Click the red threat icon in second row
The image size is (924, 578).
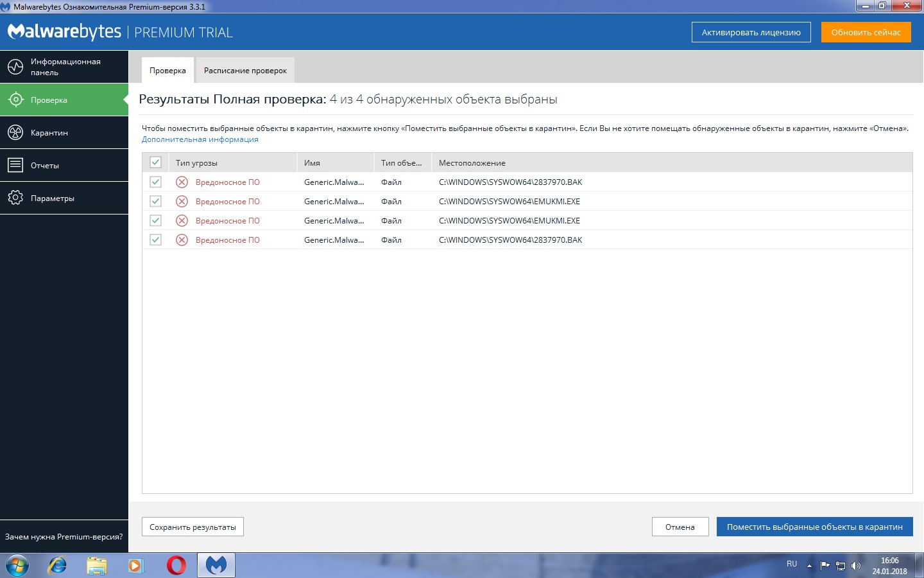182,201
